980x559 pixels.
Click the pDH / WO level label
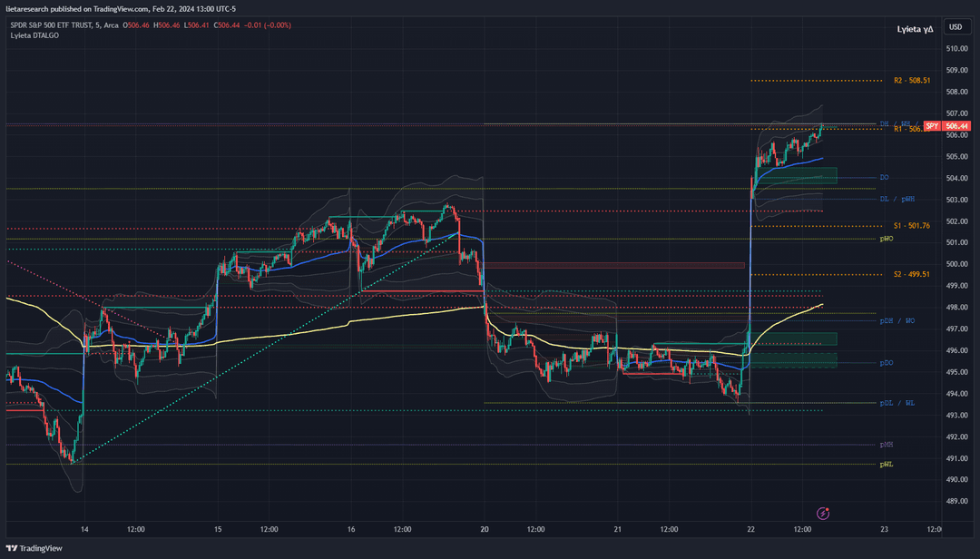click(x=897, y=320)
